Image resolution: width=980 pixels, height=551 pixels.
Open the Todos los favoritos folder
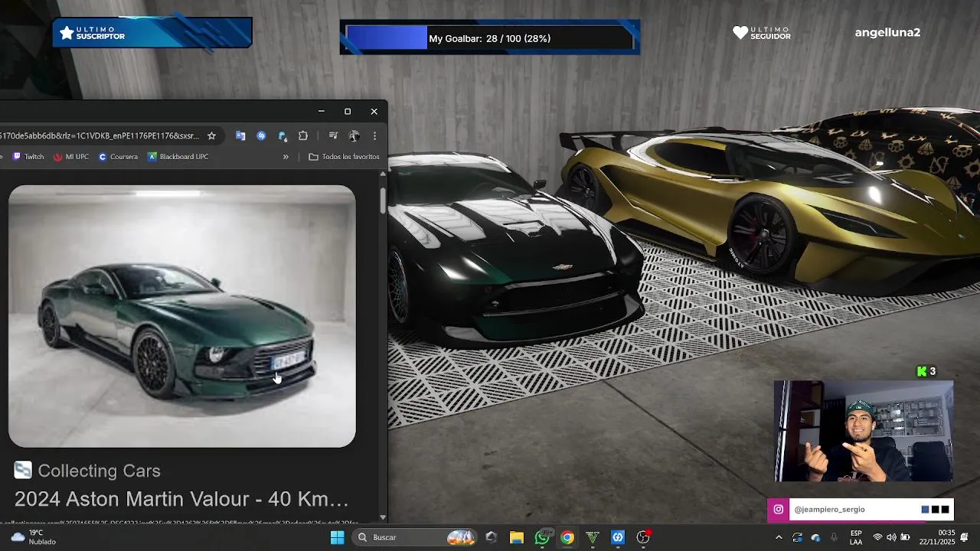click(x=344, y=157)
